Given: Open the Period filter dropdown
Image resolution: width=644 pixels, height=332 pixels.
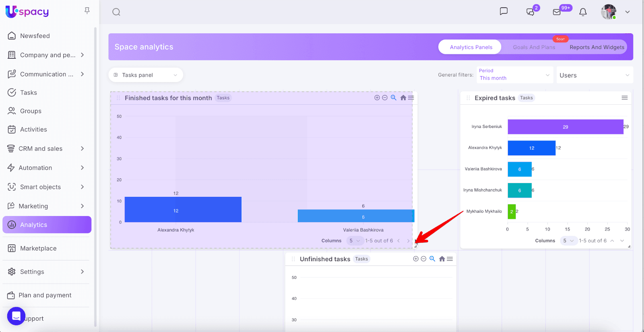Looking at the screenshot, I should tap(514, 75).
